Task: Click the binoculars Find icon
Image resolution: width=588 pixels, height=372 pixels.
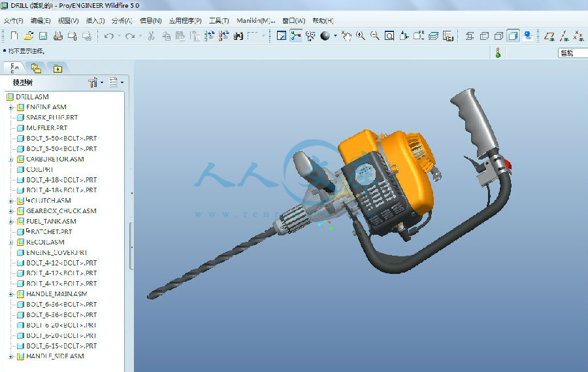Action: tap(238, 36)
